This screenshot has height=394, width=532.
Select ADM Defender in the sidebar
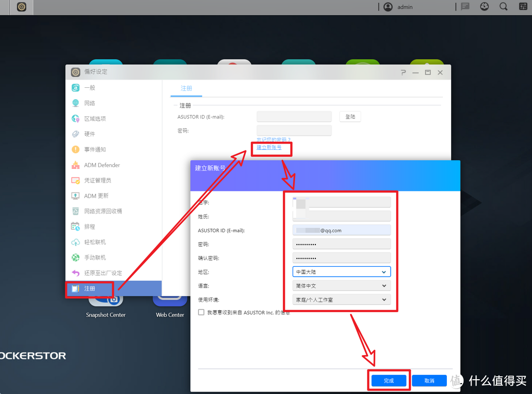coord(101,165)
